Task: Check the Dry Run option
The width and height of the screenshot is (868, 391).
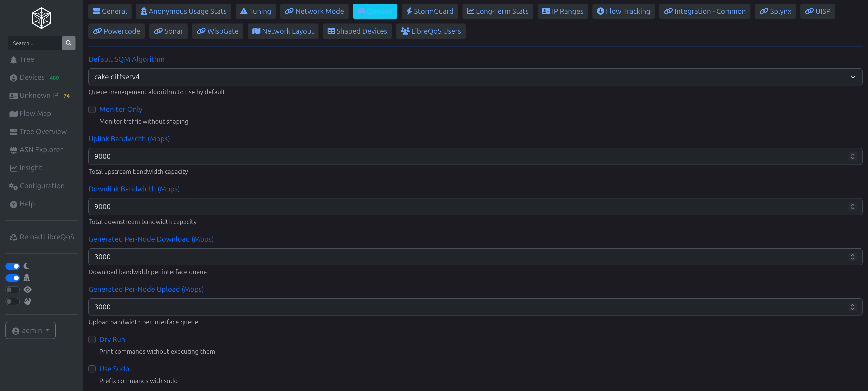Action: pyautogui.click(x=92, y=339)
